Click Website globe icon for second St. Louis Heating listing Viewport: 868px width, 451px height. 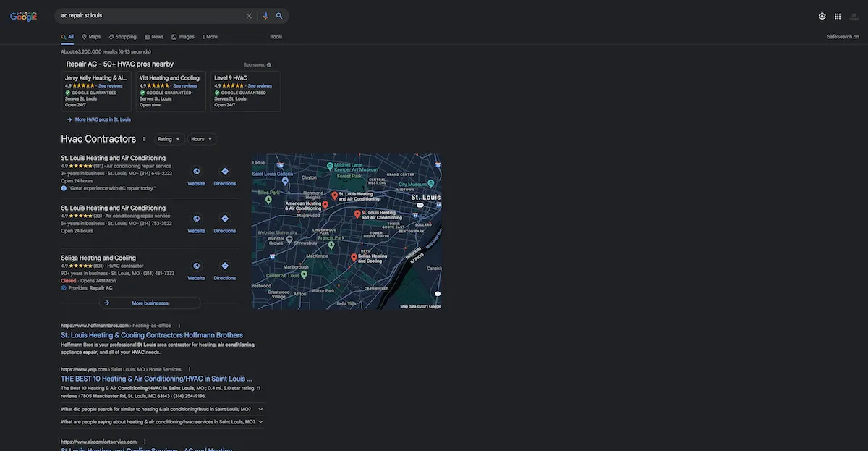pyautogui.click(x=196, y=219)
